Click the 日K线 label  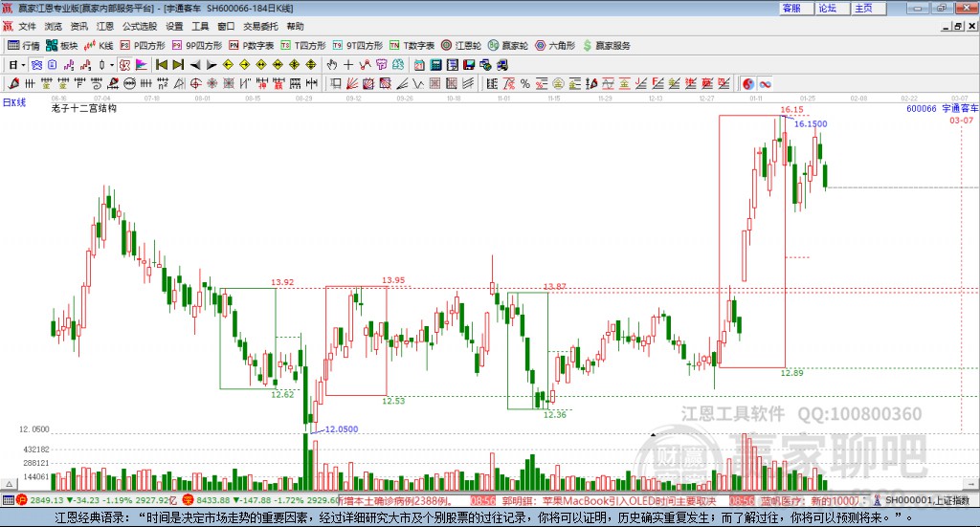[14, 102]
